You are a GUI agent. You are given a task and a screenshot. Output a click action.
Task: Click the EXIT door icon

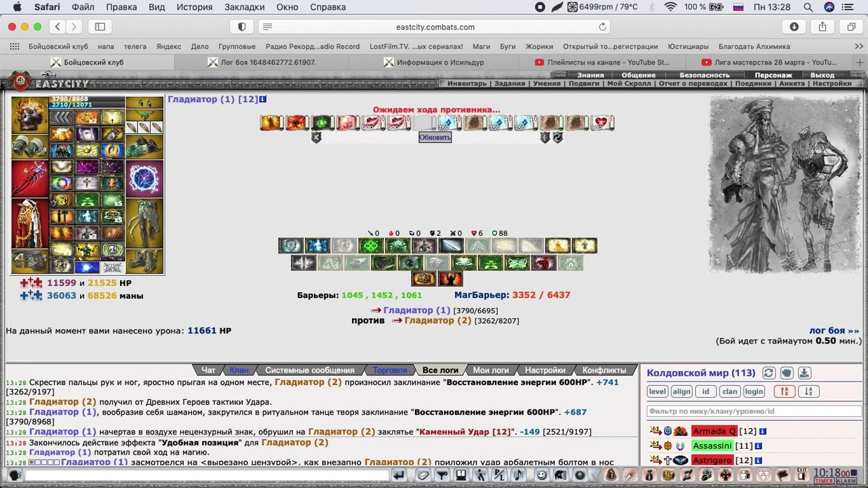coord(801,474)
